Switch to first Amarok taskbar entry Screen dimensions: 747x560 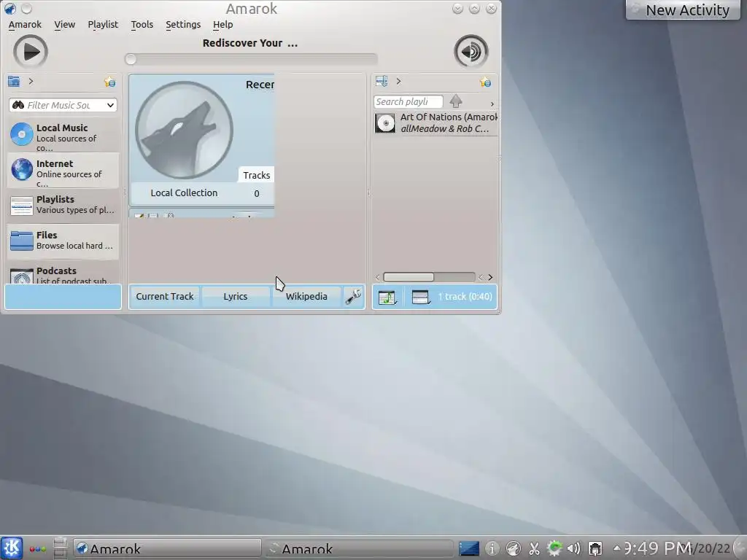[x=167, y=548]
